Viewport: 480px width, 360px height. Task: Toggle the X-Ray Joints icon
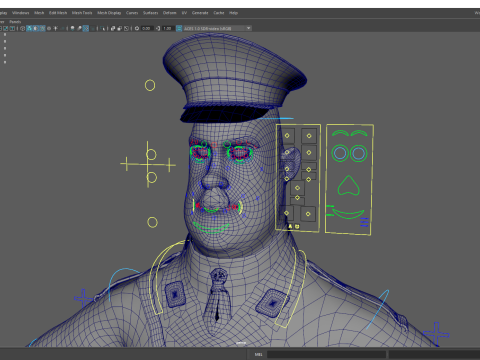tap(126, 28)
